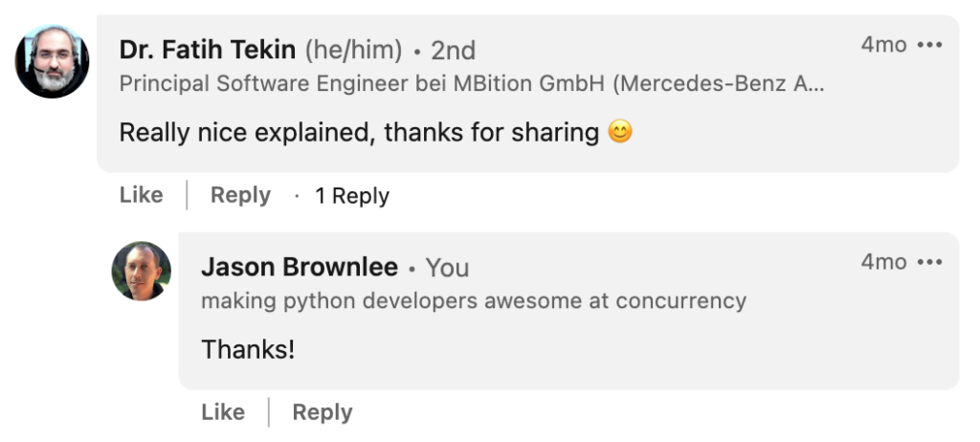
Task: Click the 2nd degree connection badge
Action: coord(453,50)
